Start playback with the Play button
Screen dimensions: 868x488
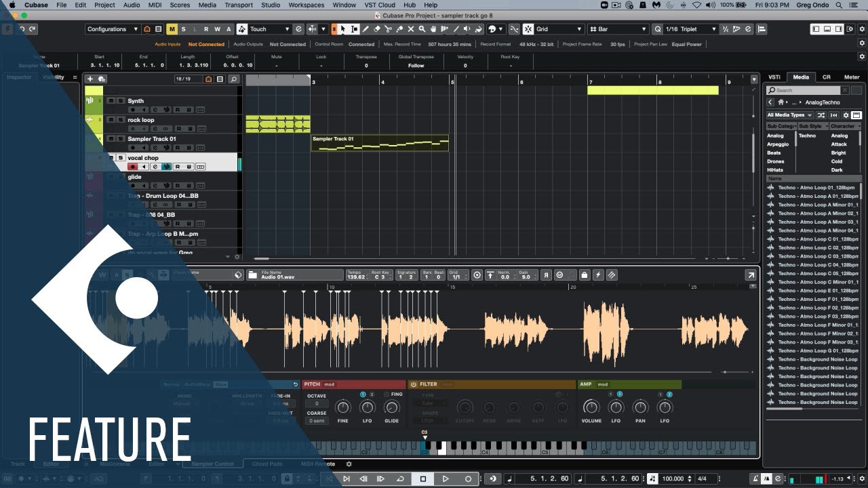[446, 479]
